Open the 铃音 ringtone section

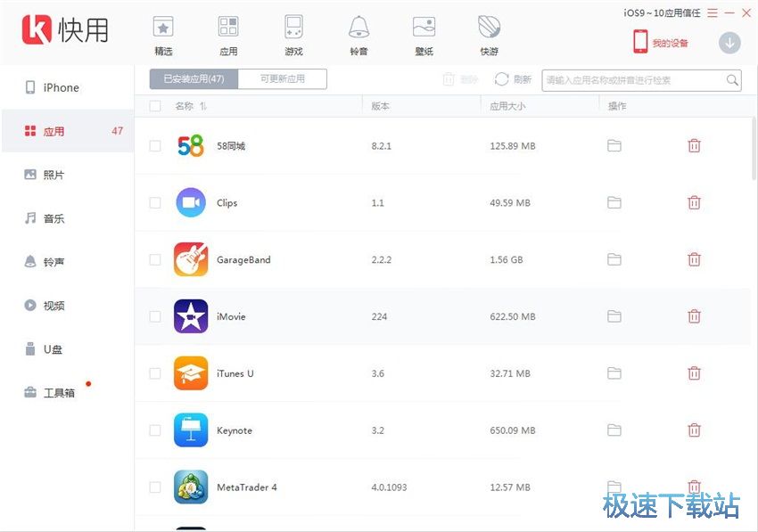[358, 36]
